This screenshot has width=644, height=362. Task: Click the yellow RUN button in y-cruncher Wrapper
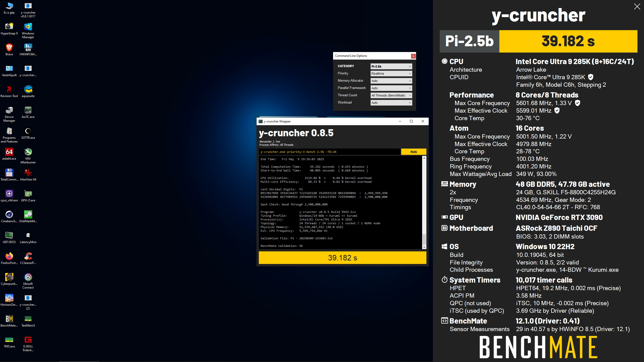click(413, 152)
